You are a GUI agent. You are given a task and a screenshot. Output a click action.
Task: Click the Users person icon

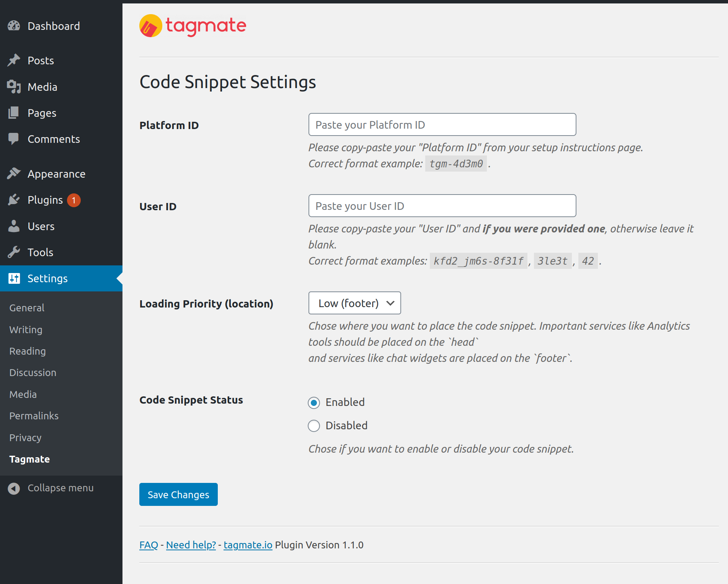point(14,226)
